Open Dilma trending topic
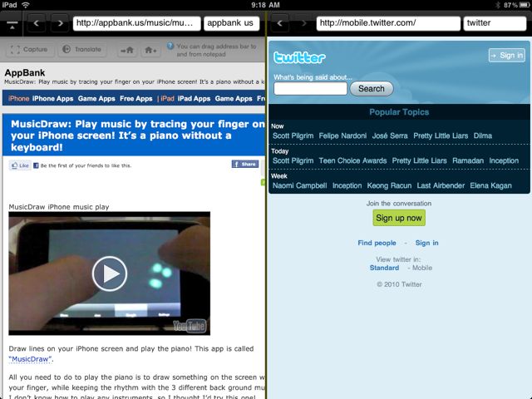Screen dimensions: 532x399 coord(483,135)
